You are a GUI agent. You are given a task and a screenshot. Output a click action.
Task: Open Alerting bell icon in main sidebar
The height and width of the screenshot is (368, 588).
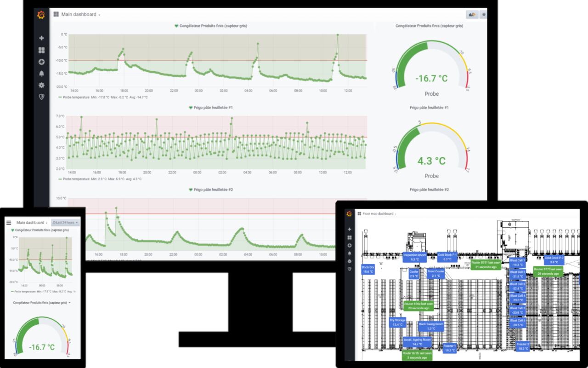[x=41, y=74]
